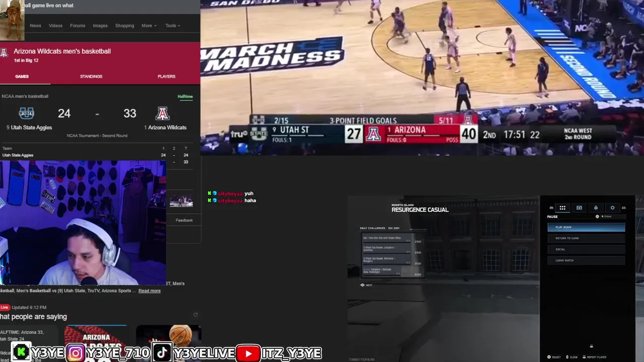The width and height of the screenshot is (644, 362).
Task: Click the 3-POINT FIELD GOALS stat bar
Action: click(x=363, y=120)
